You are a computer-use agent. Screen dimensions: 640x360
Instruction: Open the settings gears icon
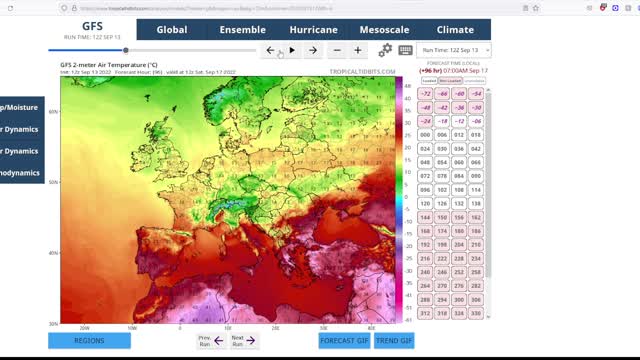385,50
